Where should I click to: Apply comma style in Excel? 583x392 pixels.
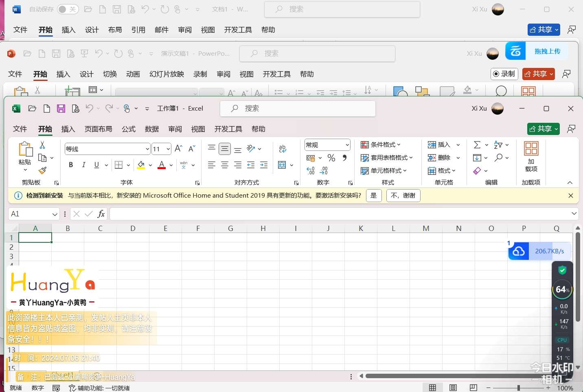click(345, 158)
